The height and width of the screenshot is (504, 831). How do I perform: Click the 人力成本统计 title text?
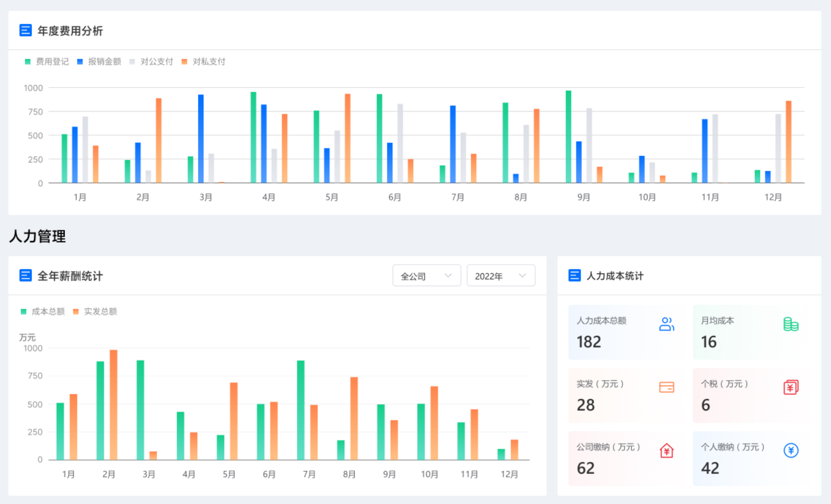tap(615, 276)
